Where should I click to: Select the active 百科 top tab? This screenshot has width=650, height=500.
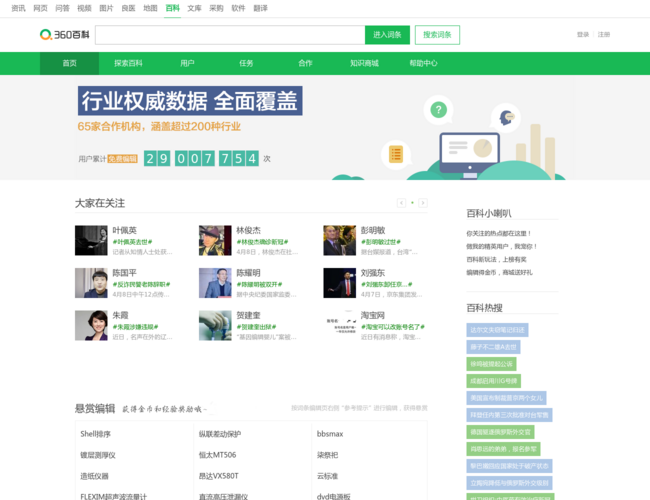(x=172, y=8)
